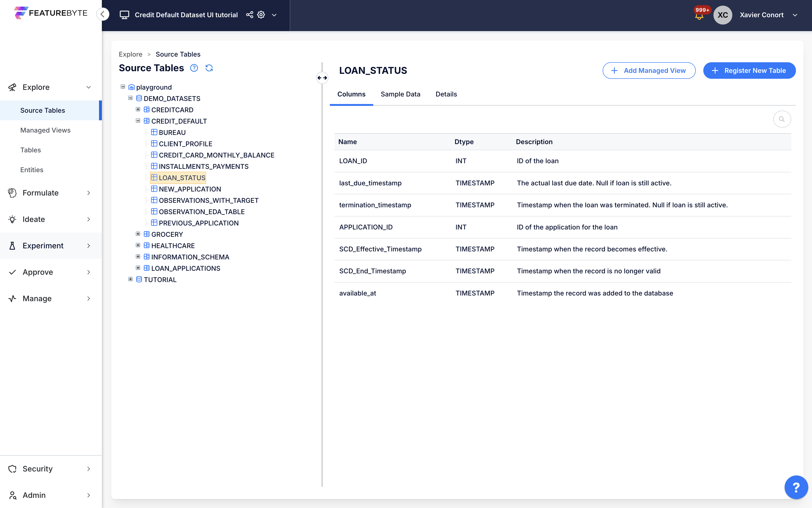The width and height of the screenshot is (812, 508).
Task: Collapse the CREDIT_DEFAULT tree node
Action: (x=138, y=121)
